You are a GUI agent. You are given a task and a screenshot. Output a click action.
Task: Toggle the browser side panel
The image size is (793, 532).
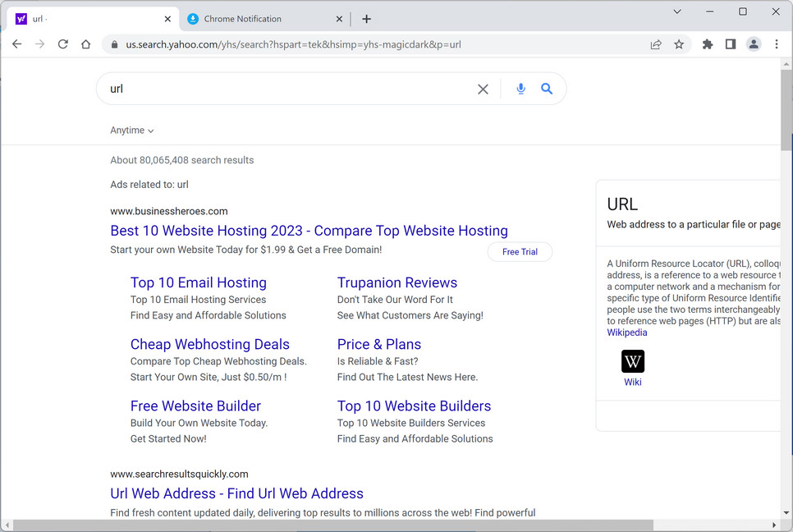(x=731, y=44)
